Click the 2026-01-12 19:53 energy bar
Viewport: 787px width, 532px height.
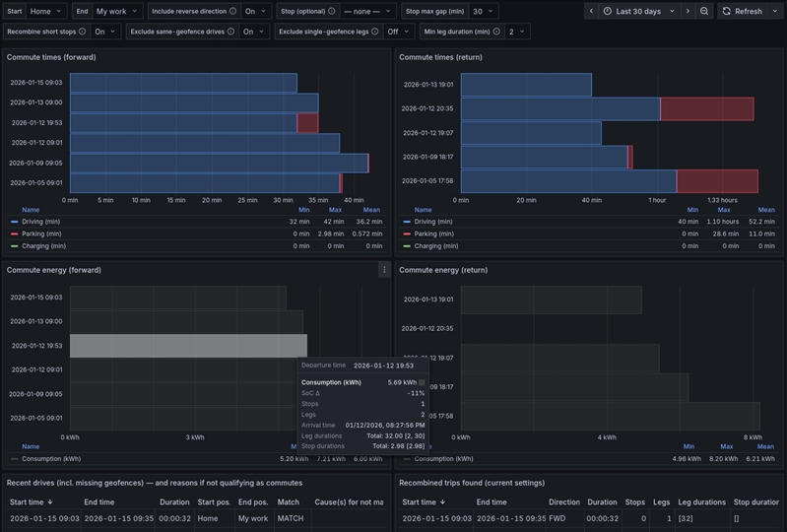[187, 346]
